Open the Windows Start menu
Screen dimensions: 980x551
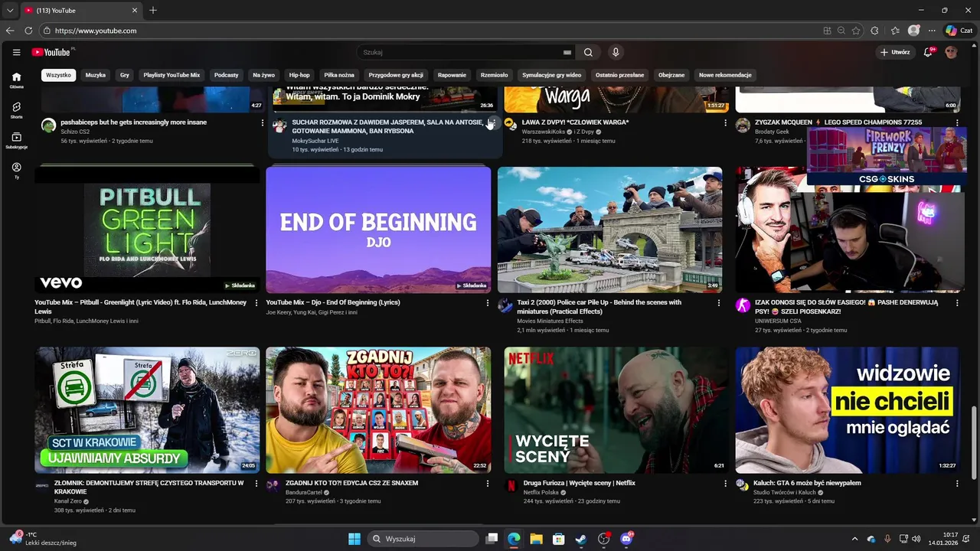tap(354, 539)
